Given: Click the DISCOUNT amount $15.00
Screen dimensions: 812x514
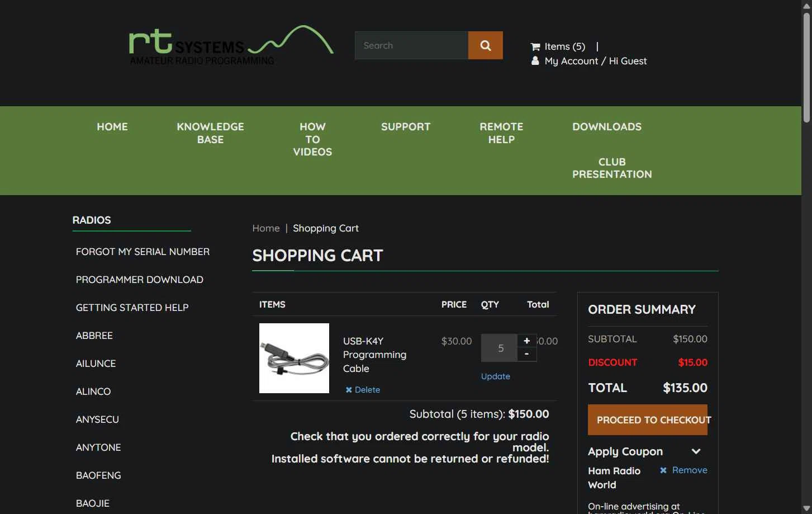Looking at the screenshot, I should (693, 362).
